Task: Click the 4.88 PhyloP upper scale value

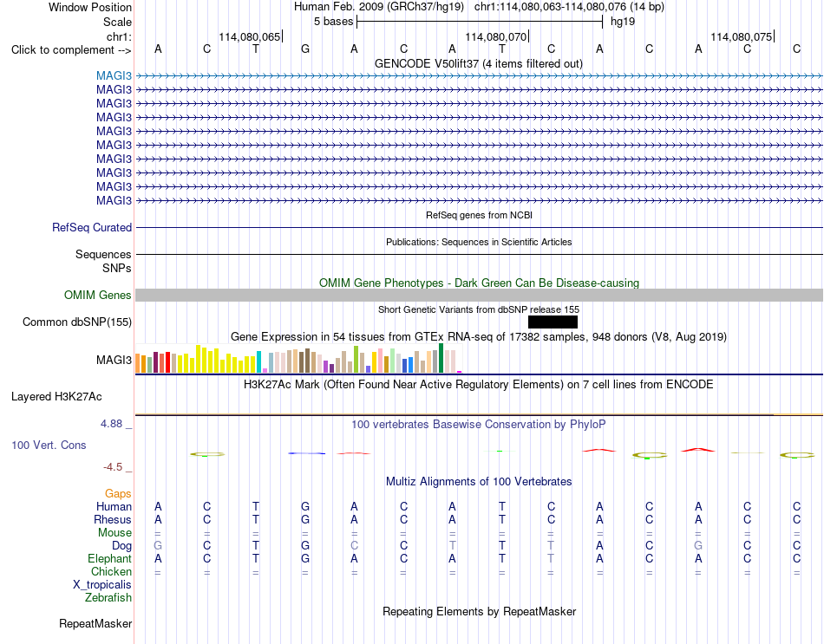Action: click(x=111, y=423)
